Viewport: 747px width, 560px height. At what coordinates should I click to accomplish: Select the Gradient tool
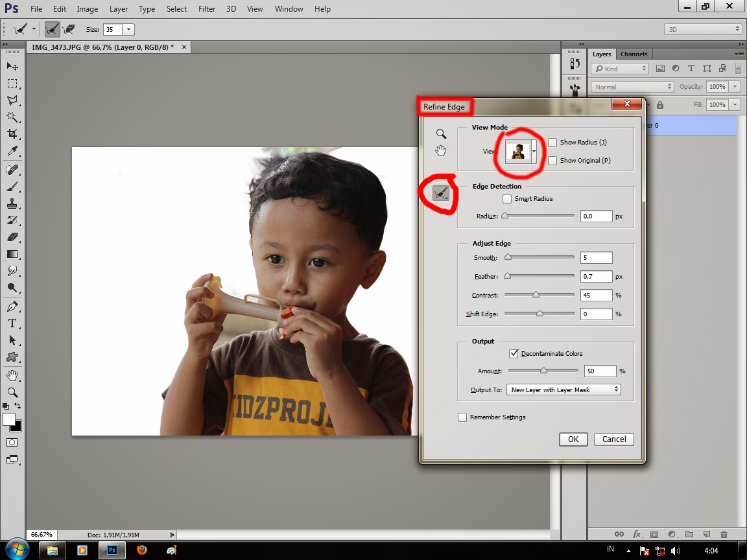[x=12, y=254]
